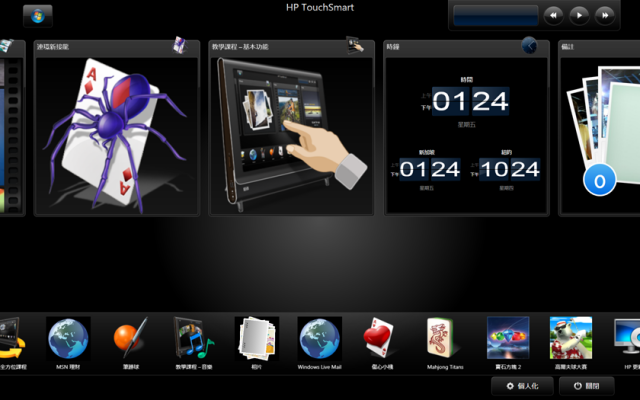Click the Personalize gear button

522,386
